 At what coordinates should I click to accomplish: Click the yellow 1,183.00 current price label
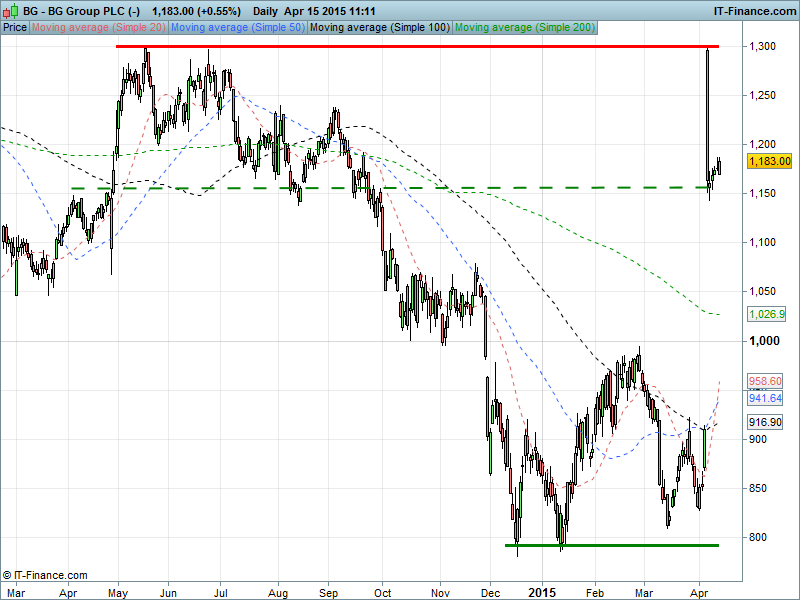770,160
